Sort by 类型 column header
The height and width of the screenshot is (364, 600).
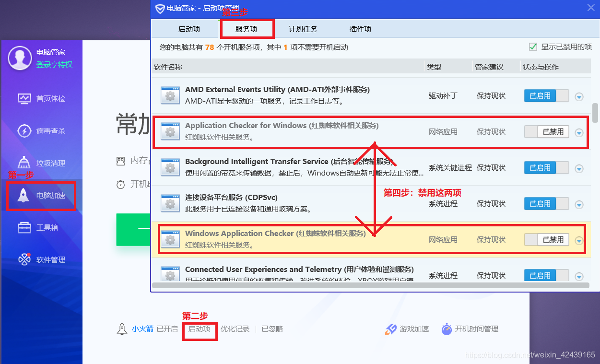point(434,67)
